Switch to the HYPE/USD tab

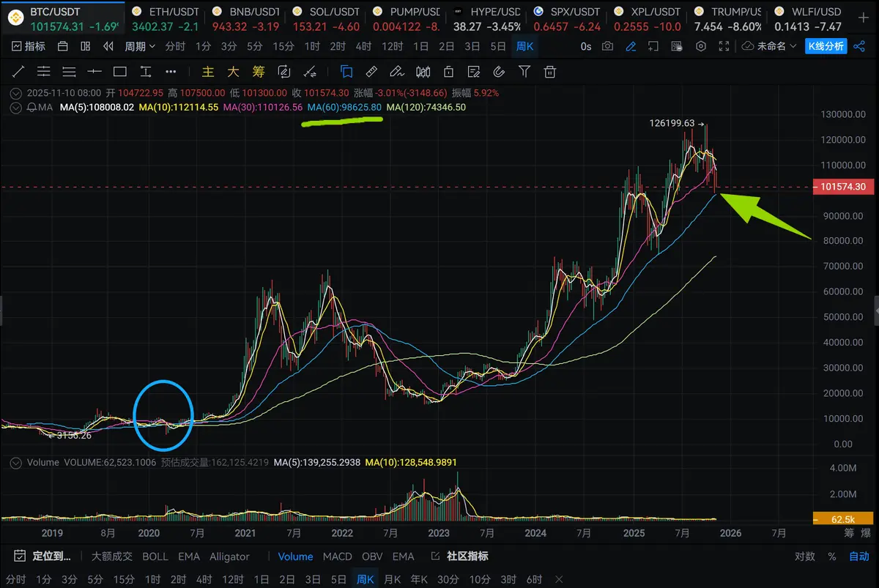click(x=487, y=19)
